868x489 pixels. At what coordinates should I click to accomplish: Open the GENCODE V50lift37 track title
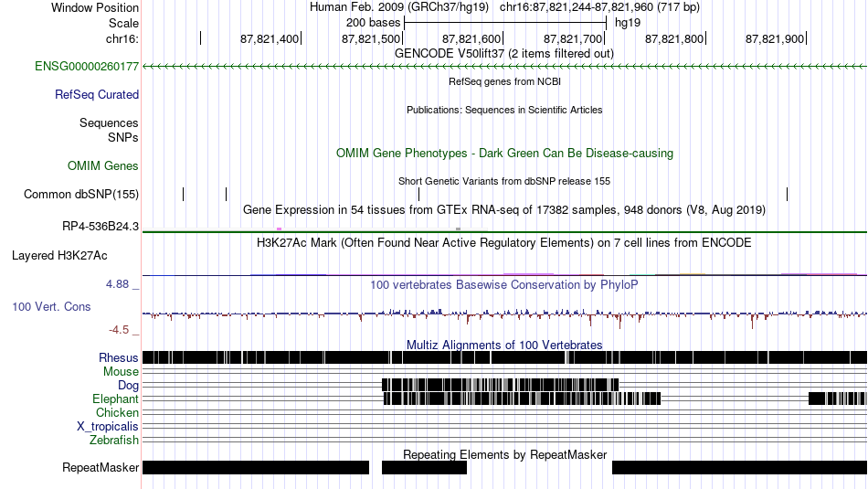(x=503, y=54)
